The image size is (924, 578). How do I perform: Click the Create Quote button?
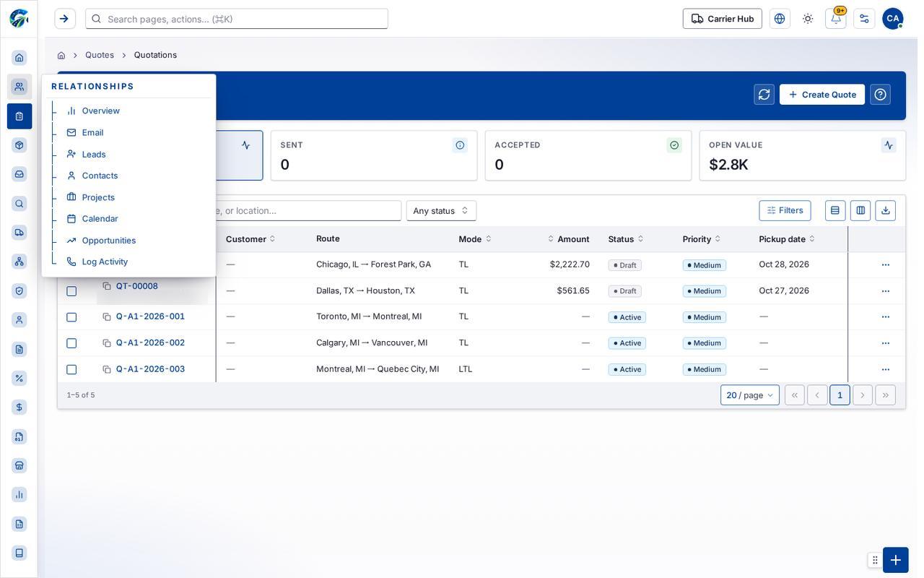822,95
